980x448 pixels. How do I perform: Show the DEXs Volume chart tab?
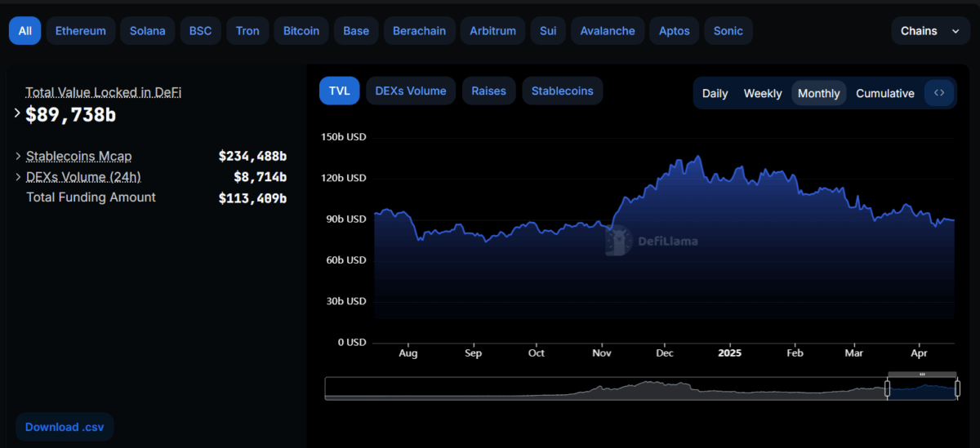(410, 91)
